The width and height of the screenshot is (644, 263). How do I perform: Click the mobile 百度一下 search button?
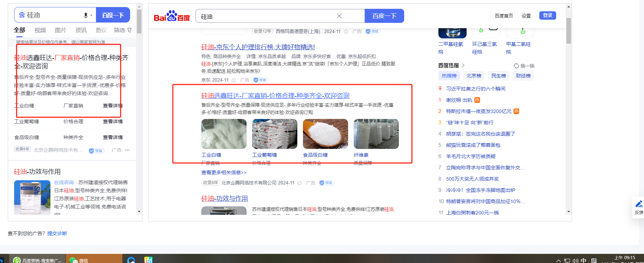click(x=113, y=15)
